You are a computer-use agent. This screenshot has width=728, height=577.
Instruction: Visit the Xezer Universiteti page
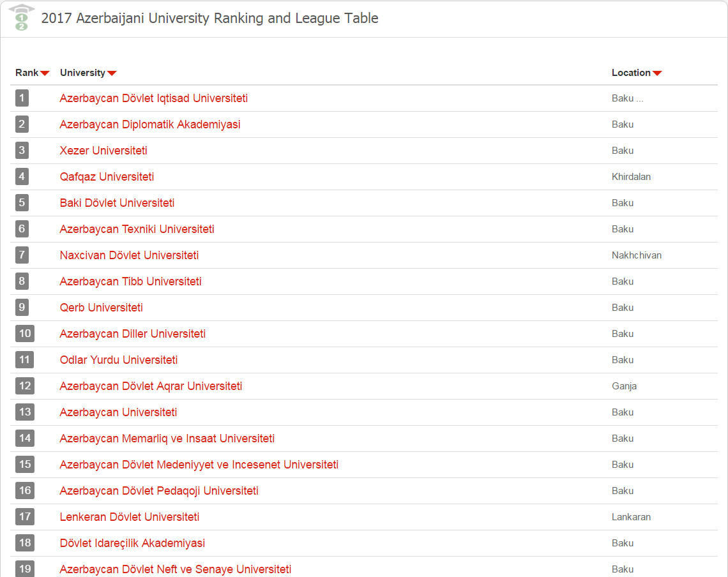(103, 151)
